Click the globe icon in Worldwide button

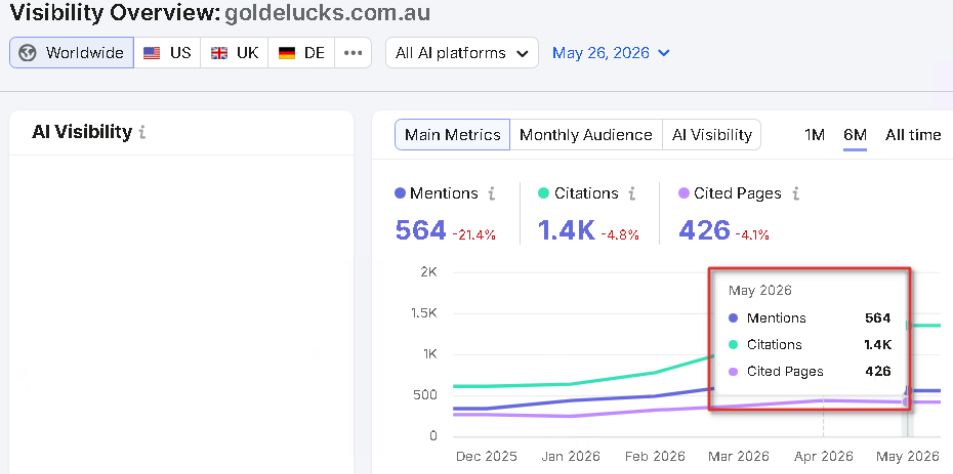pyautogui.click(x=27, y=53)
